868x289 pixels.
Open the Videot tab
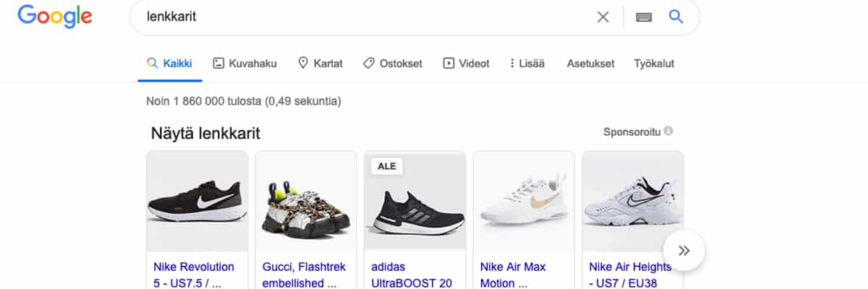pos(466,64)
